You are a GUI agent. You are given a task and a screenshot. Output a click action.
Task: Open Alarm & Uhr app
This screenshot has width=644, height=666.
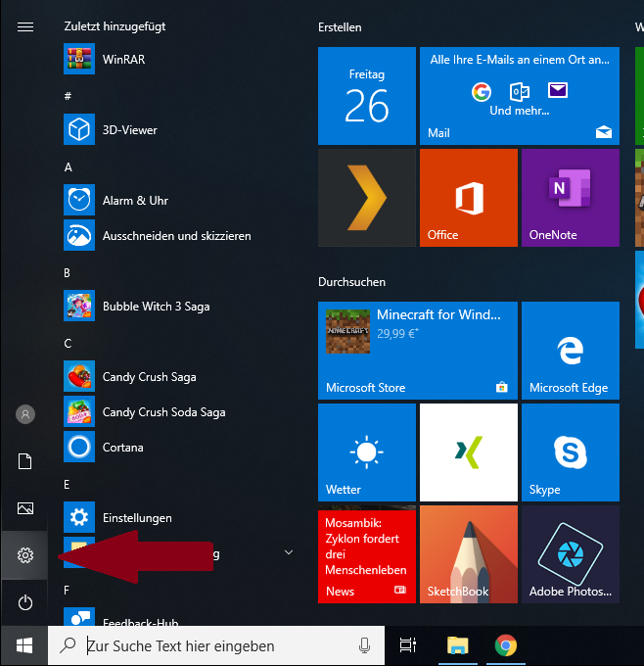pos(180,200)
